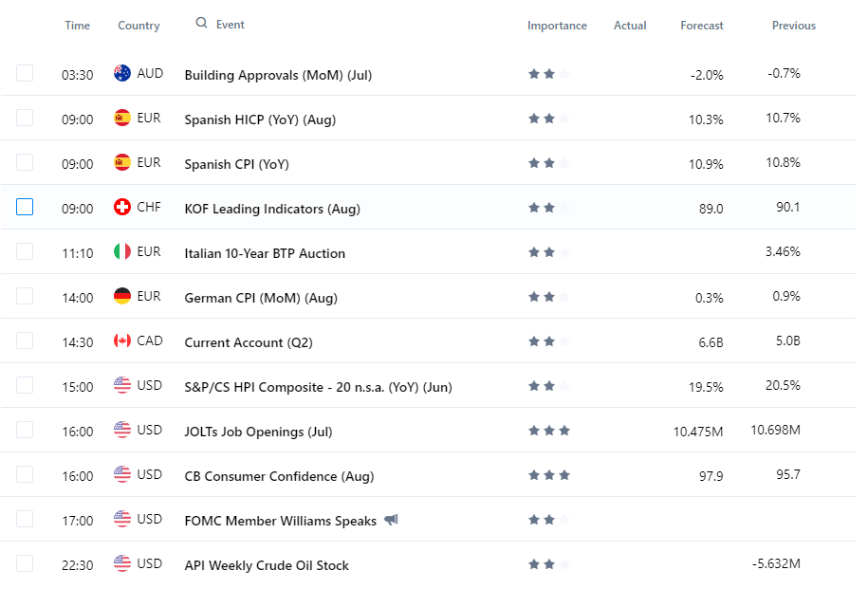Click the Italian flag on BTP Auction row
The image size is (868, 589).
click(122, 252)
